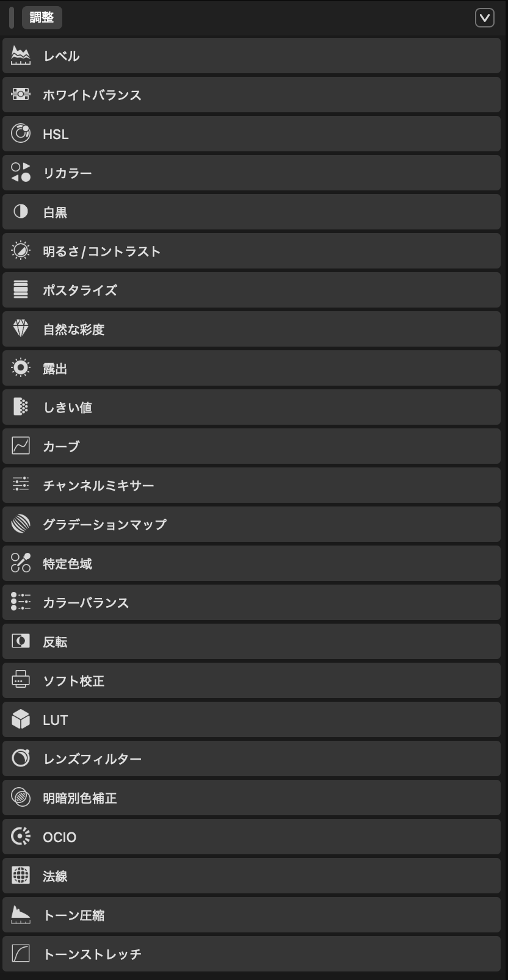Click the ホワイトバランス adjustment icon

21,95
